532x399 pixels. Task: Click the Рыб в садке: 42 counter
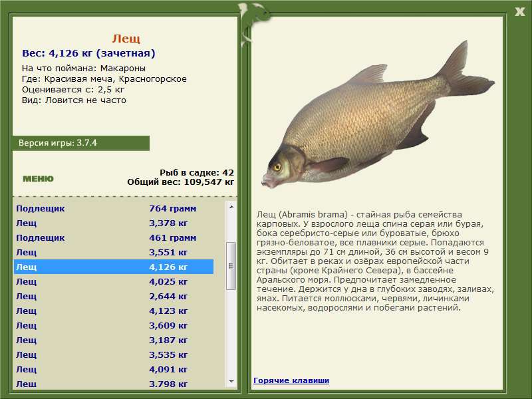[x=197, y=172]
